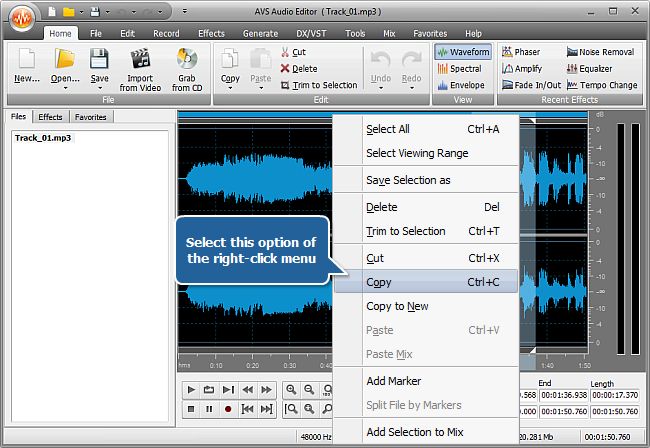
Task: Apply the Phaser effect
Action: pos(521,52)
